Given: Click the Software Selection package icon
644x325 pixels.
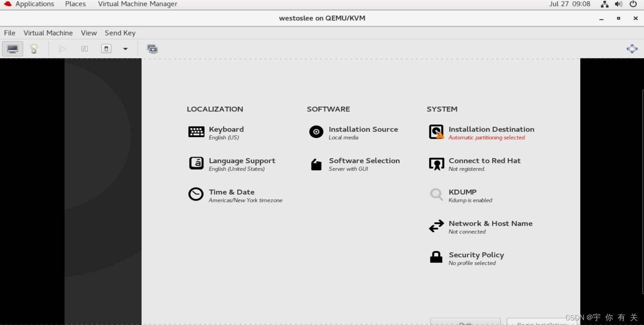Looking at the screenshot, I should point(316,164).
